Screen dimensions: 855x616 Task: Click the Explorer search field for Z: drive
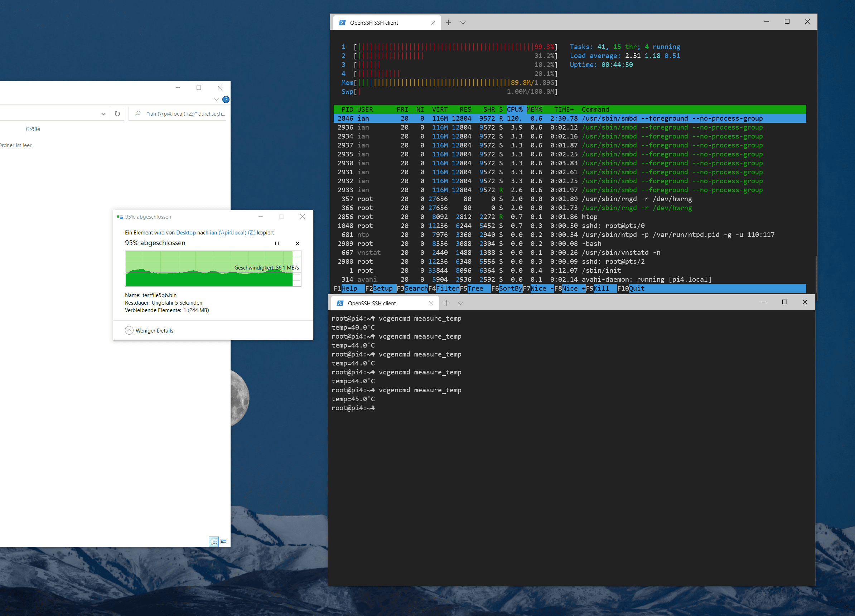(x=178, y=113)
